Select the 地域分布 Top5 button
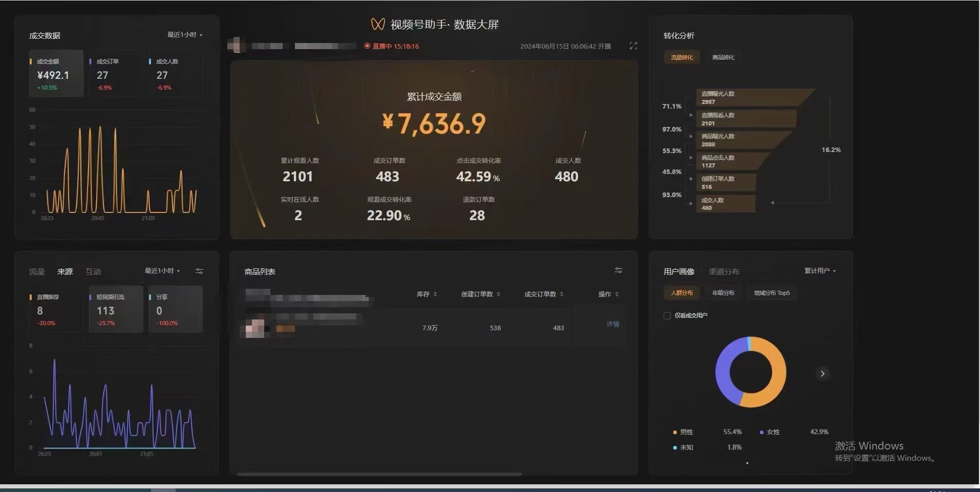Viewport: 980px width, 492px height. [x=772, y=293]
